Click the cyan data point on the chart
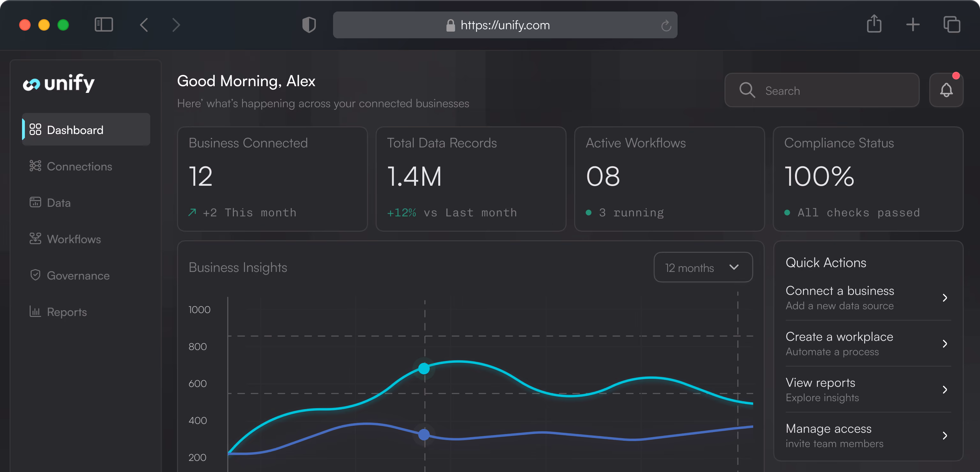Viewport: 980px width, 472px height. (x=424, y=368)
